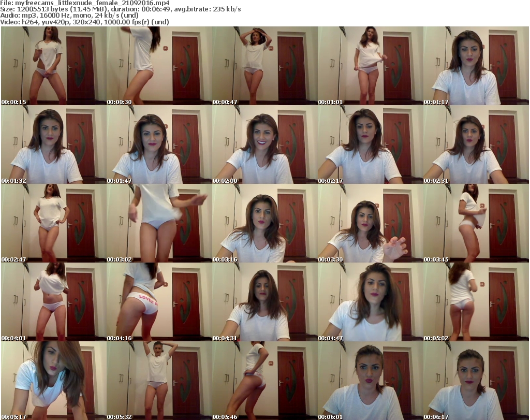Pick the frame stamped 00:01:01
The width and height of the screenshot is (530, 420).
click(370, 66)
